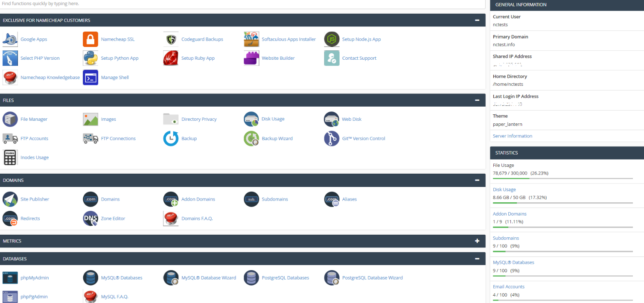This screenshot has height=303, width=644.
Task: Click the Namecheap SSL padlock icon
Action: pos(90,39)
